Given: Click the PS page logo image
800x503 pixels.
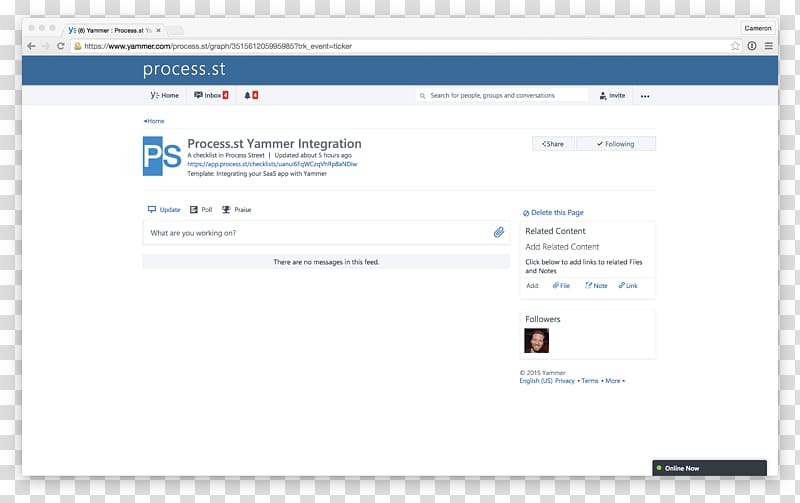Looking at the screenshot, I should coord(162,156).
